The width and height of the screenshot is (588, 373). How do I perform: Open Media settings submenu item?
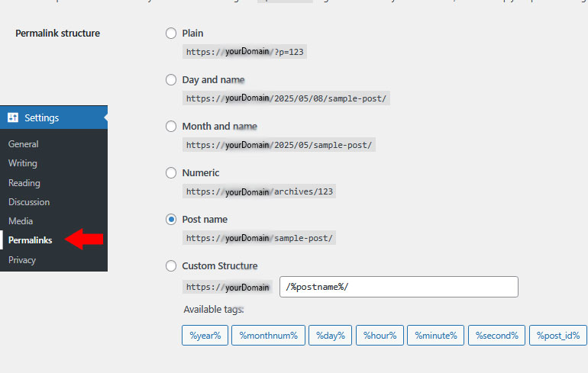[x=21, y=221]
